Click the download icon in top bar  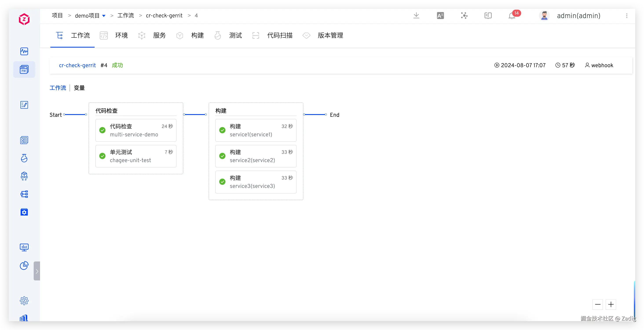click(416, 15)
